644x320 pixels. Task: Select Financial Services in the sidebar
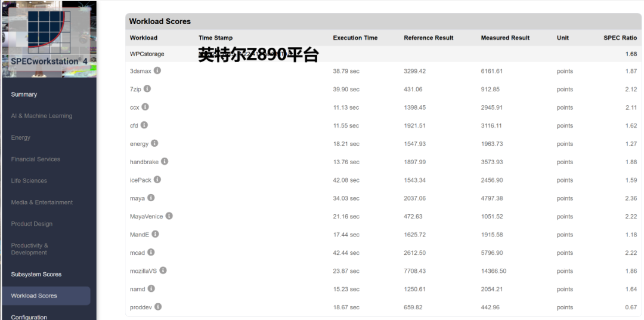[35, 159]
